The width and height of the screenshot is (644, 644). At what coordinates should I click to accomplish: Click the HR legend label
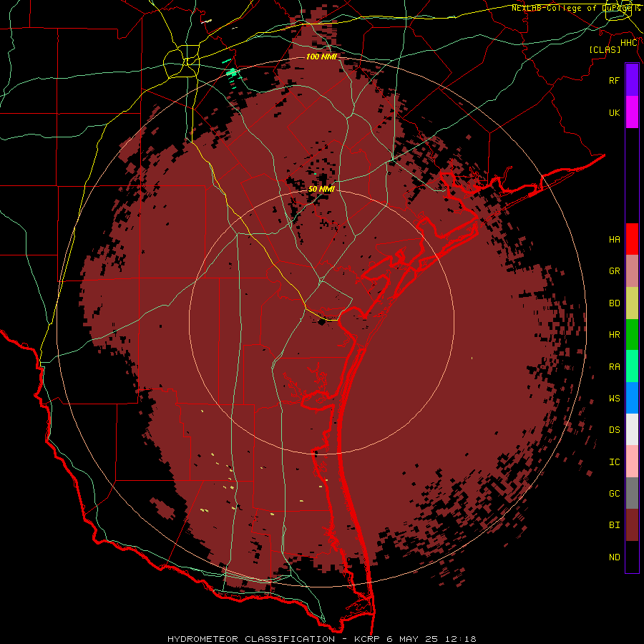click(614, 335)
